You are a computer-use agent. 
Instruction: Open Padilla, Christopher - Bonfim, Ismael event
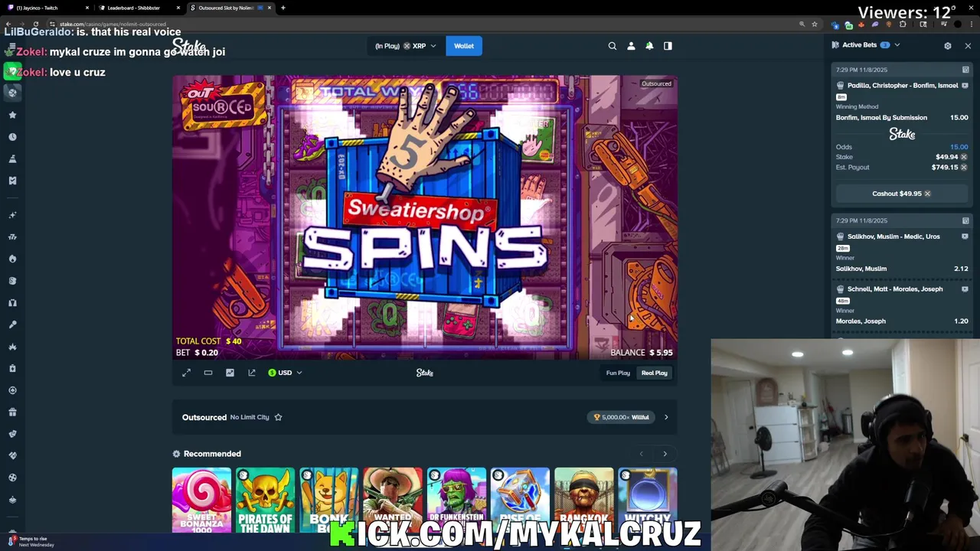[x=903, y=86]
